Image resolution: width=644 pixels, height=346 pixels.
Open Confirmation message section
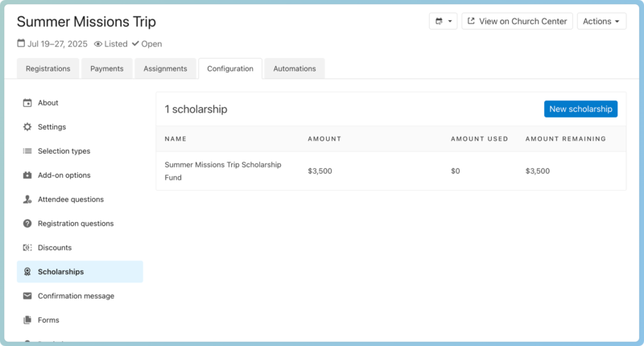[x=80, y=296]
